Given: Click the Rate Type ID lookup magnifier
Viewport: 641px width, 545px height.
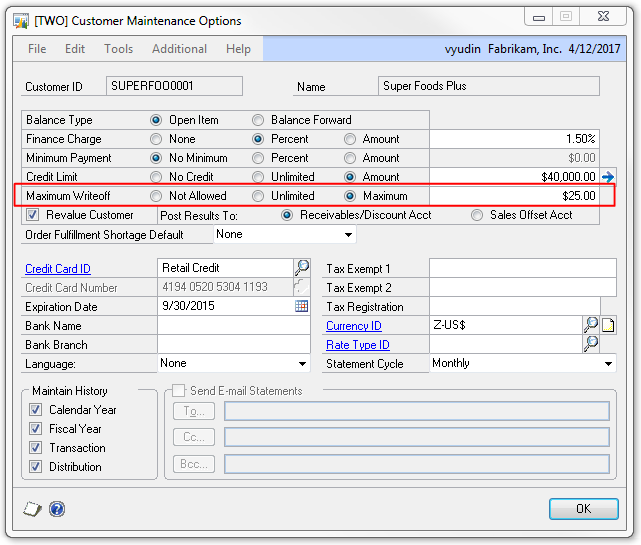Looking at the screenshot, I should point(591,344).
